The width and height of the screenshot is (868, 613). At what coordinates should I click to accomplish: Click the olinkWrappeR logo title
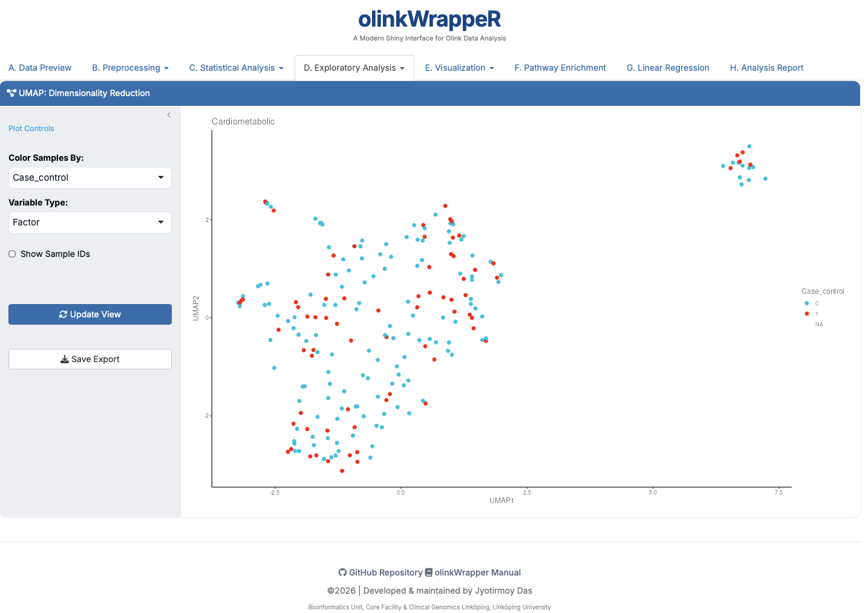[x=429, y=19]
